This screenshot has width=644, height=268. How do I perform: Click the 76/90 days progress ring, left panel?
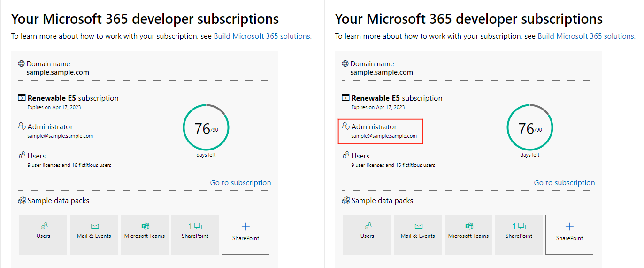pos(206,128)
